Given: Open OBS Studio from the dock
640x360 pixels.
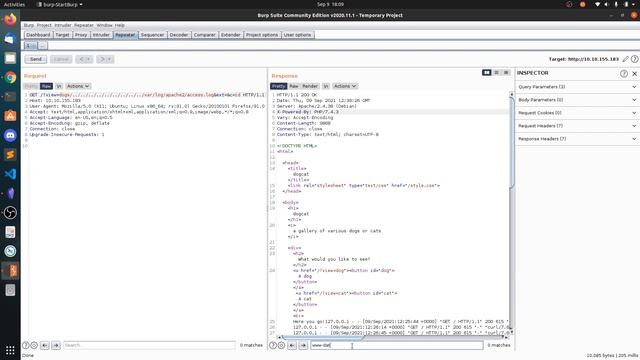Looking at the screenshot, I should coord(10,213).
